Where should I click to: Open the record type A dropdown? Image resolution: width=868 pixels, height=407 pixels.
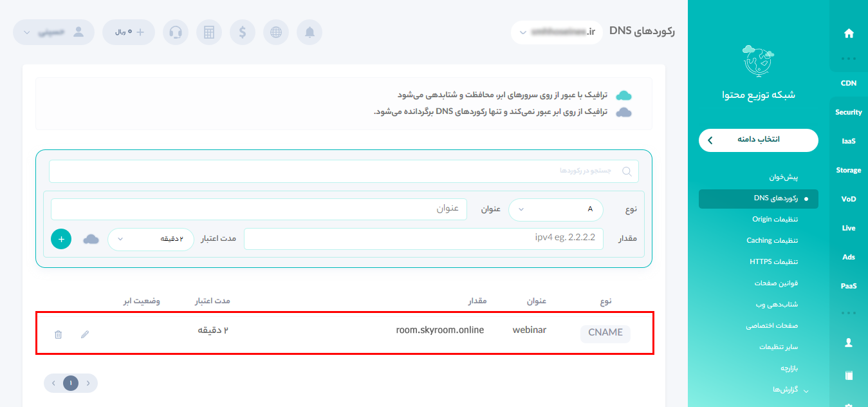coord(556,209)
